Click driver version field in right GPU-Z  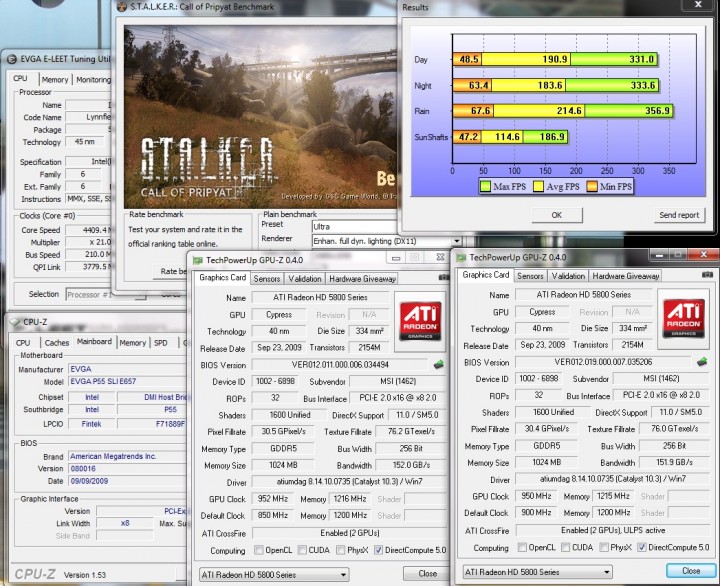point(613,479)
